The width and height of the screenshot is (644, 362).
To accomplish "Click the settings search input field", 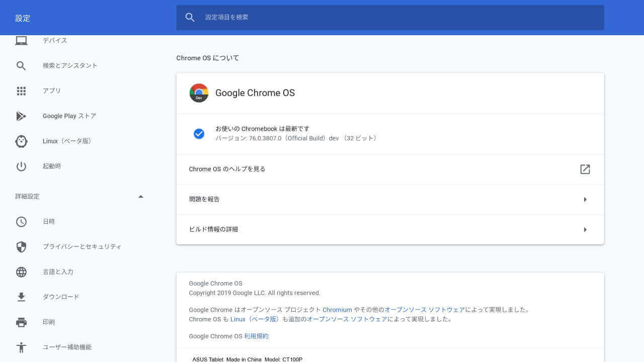I will tap(397, 17).
